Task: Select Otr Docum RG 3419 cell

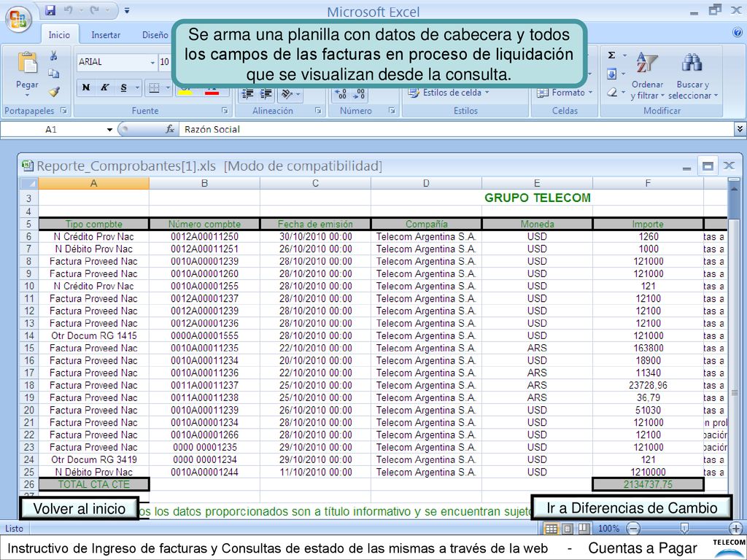Action: click(94, 459)
